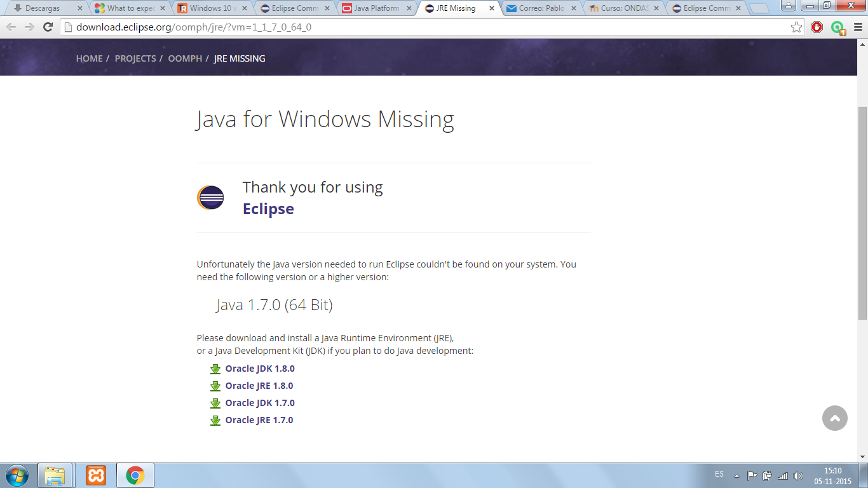Click the taskbar clock showing 15:10

click(832, 476)
